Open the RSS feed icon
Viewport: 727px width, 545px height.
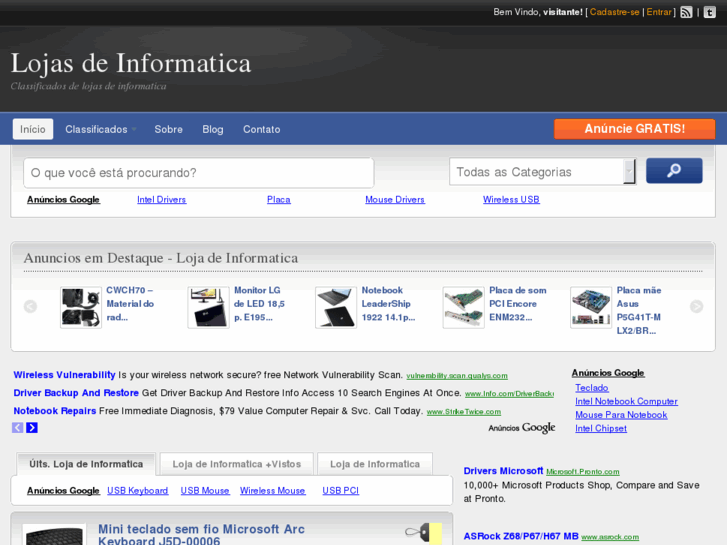pos(686,12)
